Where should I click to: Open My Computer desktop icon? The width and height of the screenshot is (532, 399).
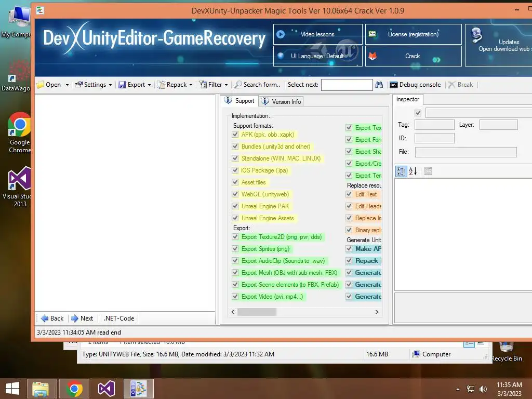point(16,21)
